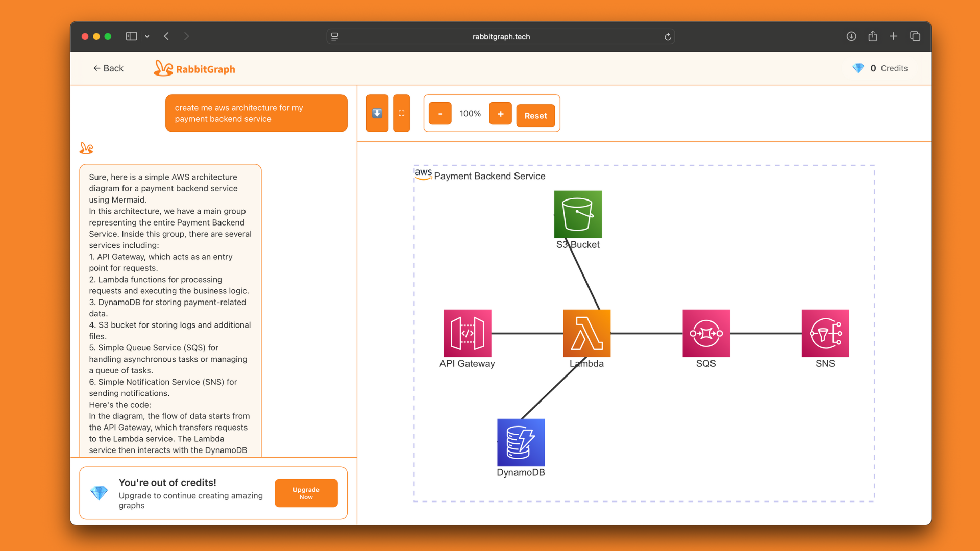Select the Lambda node icon
Viewport: 980px width, 551px height.
(x=586, y=333)
